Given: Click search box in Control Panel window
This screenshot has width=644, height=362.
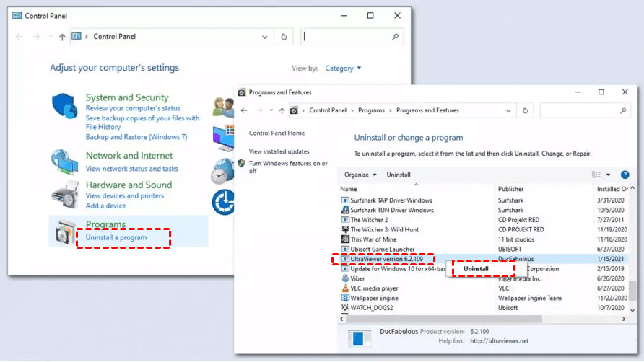Looking at the screenshot, I should pyautogui.click(x=352, y=37).
